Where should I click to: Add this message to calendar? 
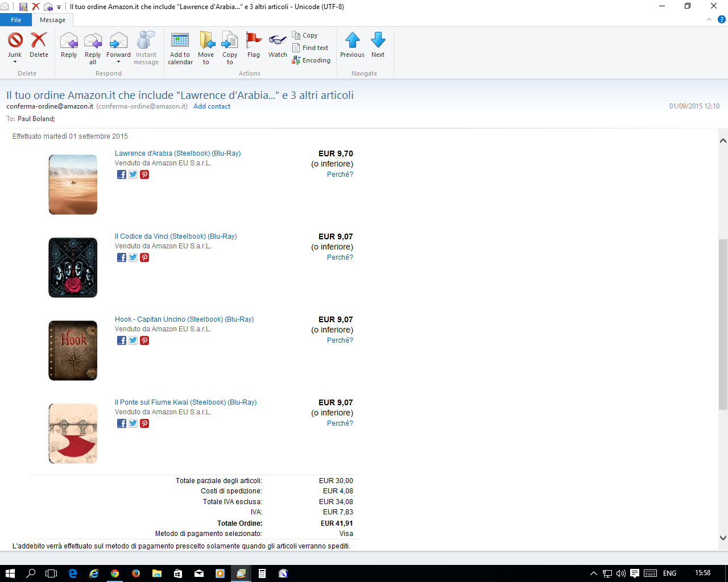tap(180, 48)
